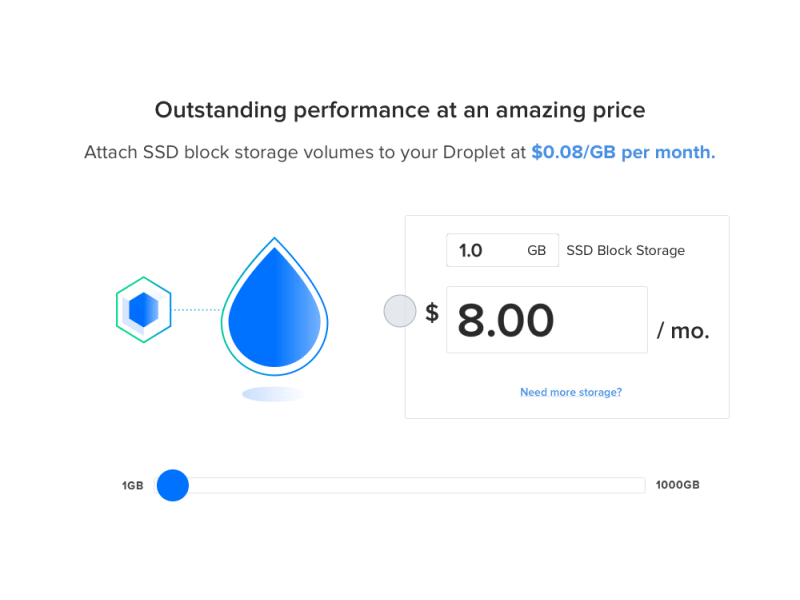Click the 1GB minimum slider label
800x600 pixels.
pos(133,485)
